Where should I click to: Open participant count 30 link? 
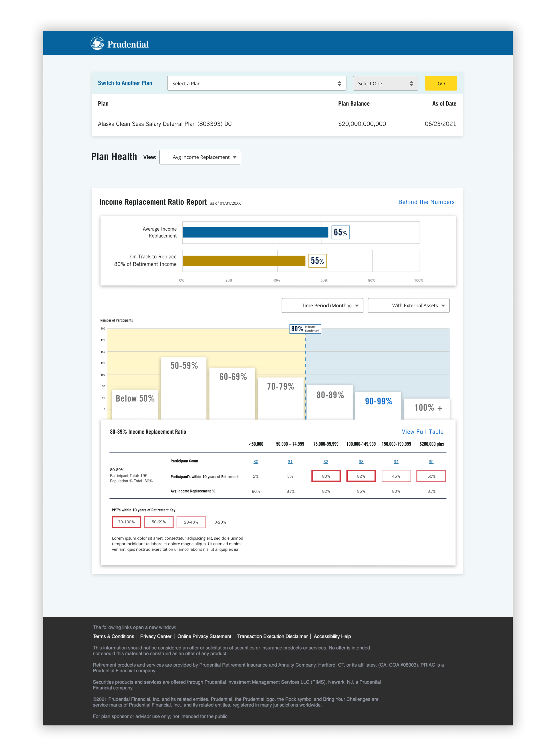coord(256,462)
